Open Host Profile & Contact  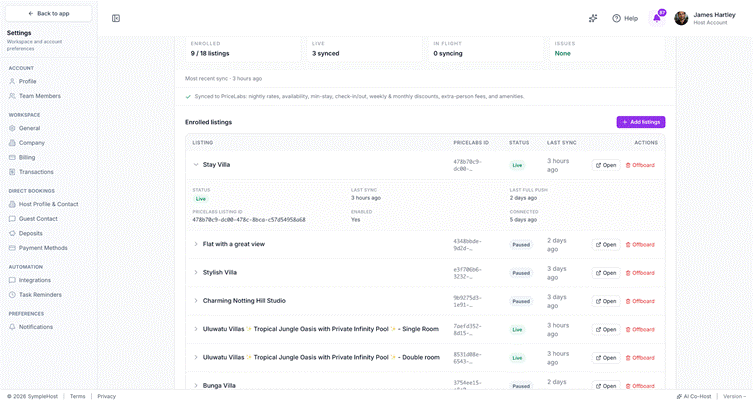[49, 204]
